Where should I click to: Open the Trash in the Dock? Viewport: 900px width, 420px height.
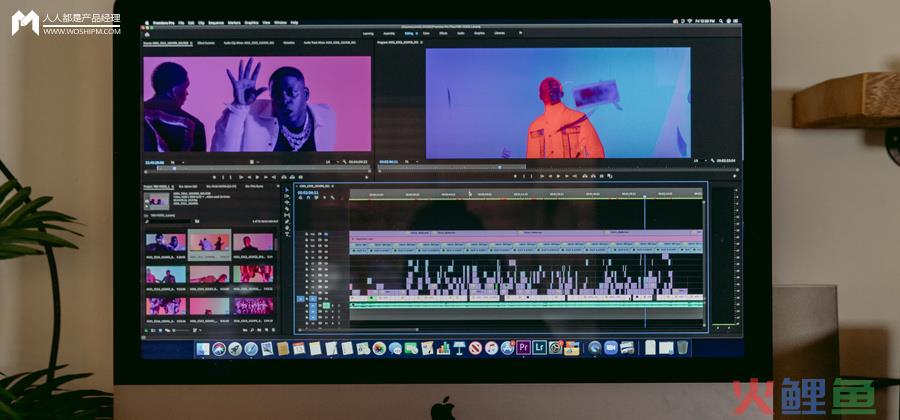coord(682,347)
